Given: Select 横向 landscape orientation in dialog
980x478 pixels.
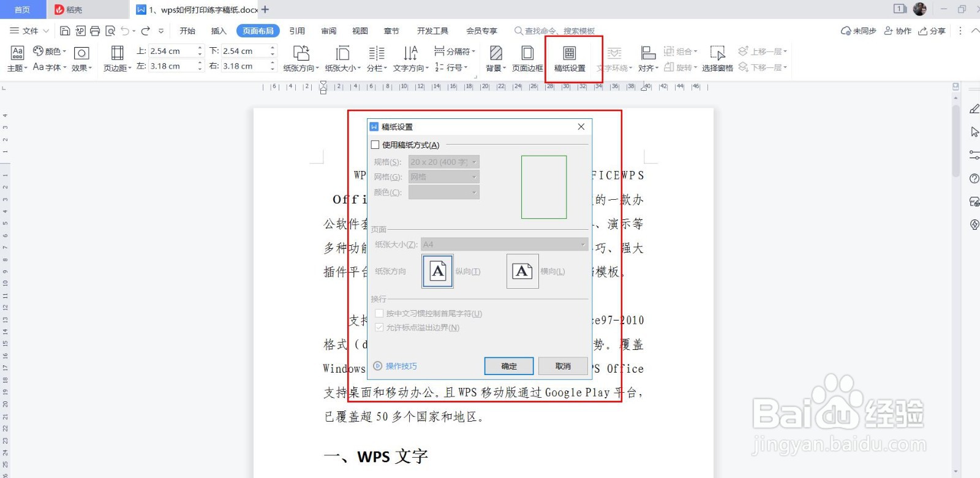Looking at the screenshot, I should click(522, 271).
